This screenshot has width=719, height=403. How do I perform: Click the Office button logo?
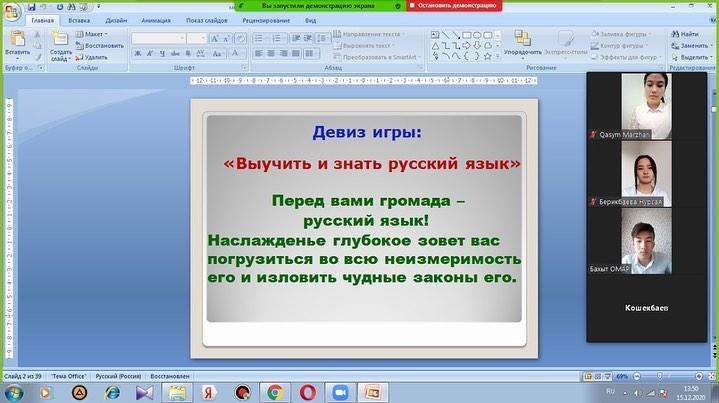click(x=13, y=9)
